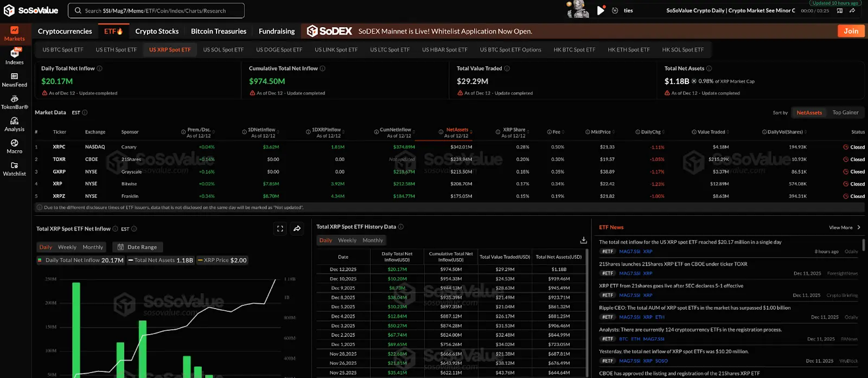Switch the net inflow chart to Monthly

93,247
